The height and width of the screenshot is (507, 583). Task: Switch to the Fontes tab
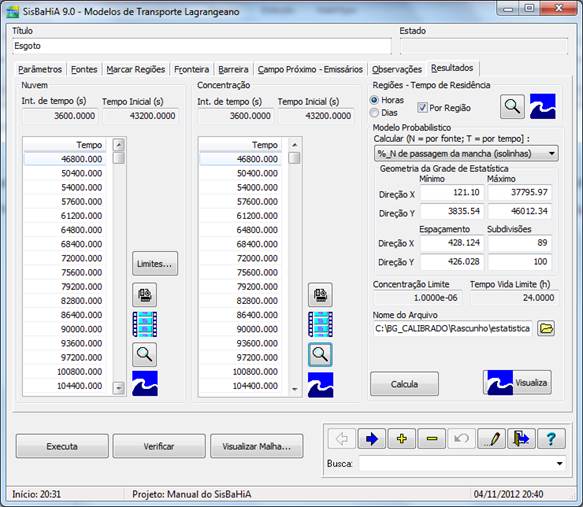click(84, 70)
